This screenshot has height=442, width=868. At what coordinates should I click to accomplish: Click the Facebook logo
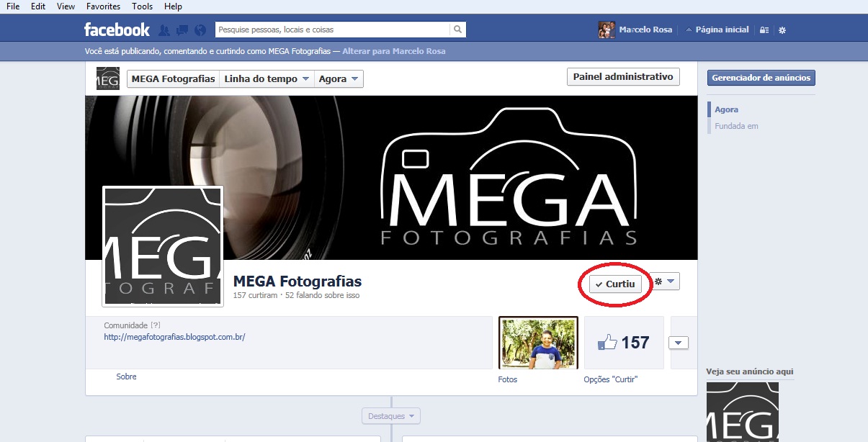click(x=117, y=30)
